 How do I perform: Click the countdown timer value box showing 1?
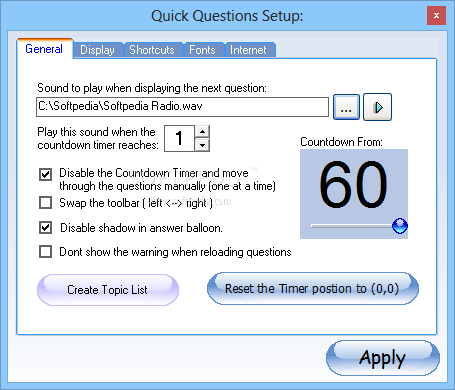coord(179,138)
